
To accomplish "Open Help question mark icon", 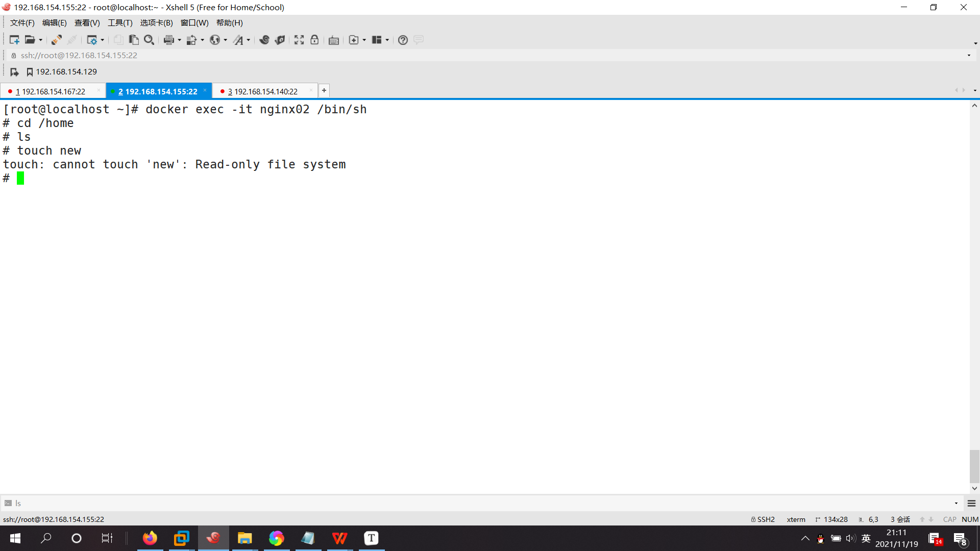I will point(403,40).
